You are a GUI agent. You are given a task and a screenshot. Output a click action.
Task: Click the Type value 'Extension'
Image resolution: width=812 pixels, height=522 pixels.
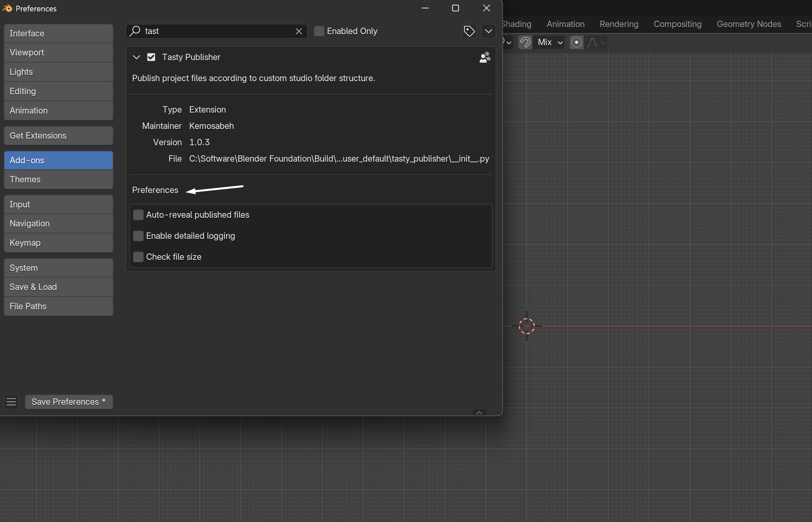pos(207,110)
